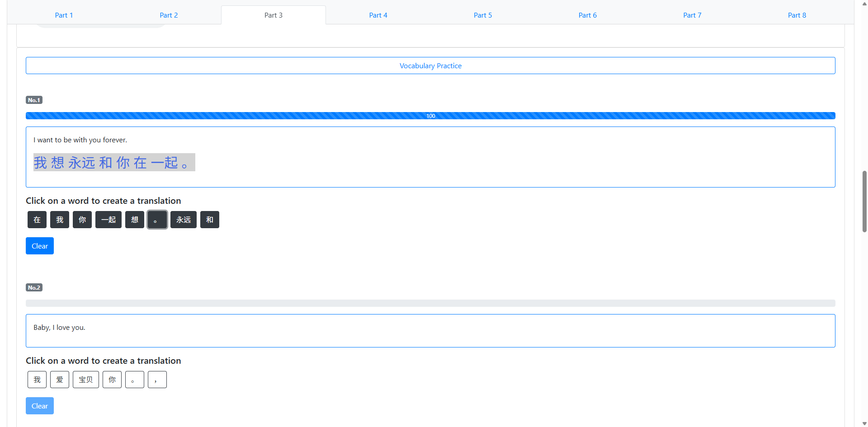Click the dark 想 word tile
The height and width of the screenshot is (427, 868).
point(135,220)
